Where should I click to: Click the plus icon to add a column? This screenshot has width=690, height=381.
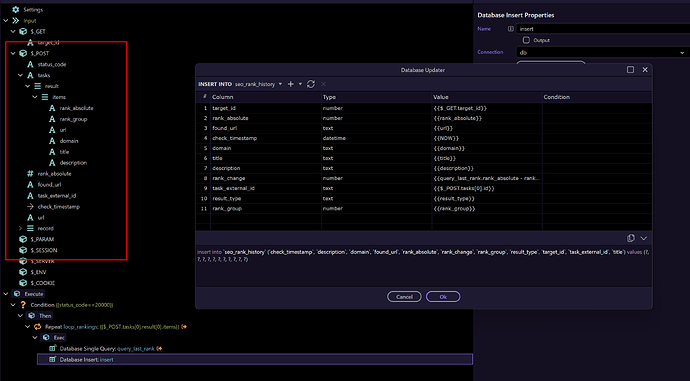tap(290, 84)
